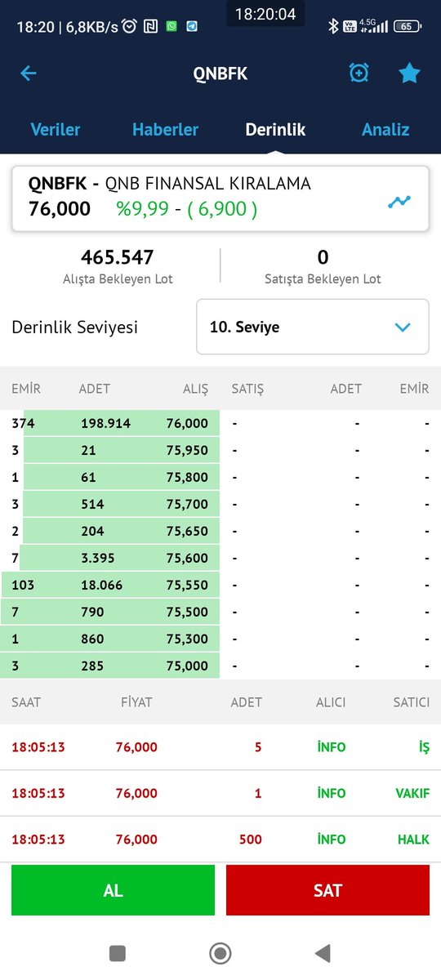Screen dimensions: 441x980
Task: Select bid price 75,650 row
Action: coord(110,531)
